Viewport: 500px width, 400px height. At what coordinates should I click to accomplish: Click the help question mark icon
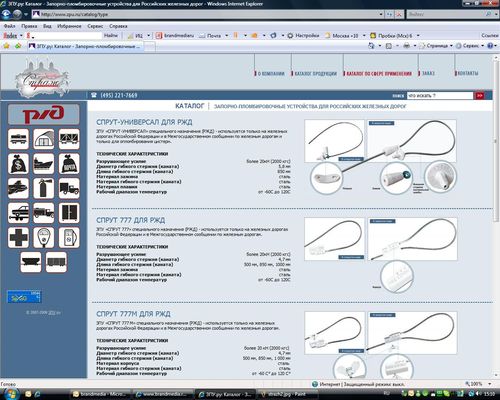tap(490, 46)
